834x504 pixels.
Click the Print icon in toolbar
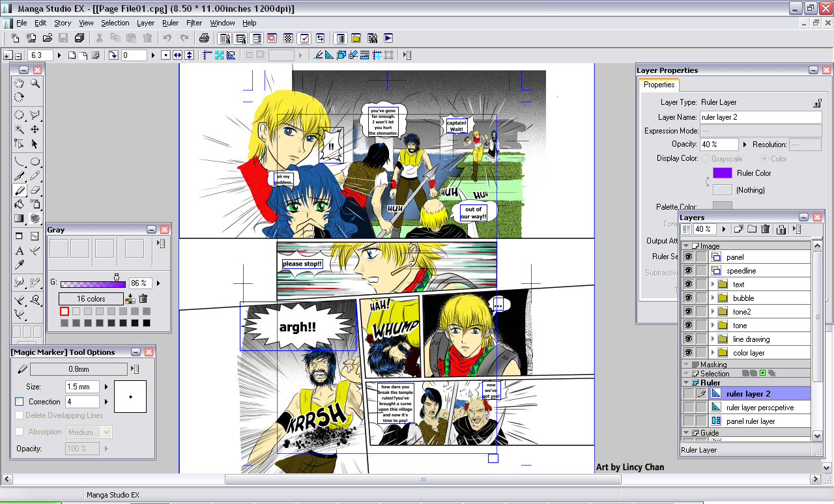(204, 38)
